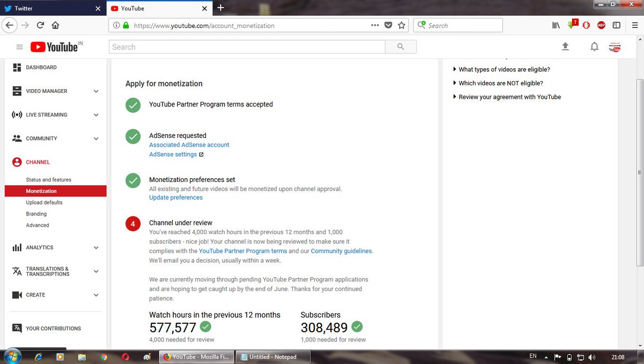Show site information icon in address bar
Screen dimensions: 644x364
coord(117,25)
